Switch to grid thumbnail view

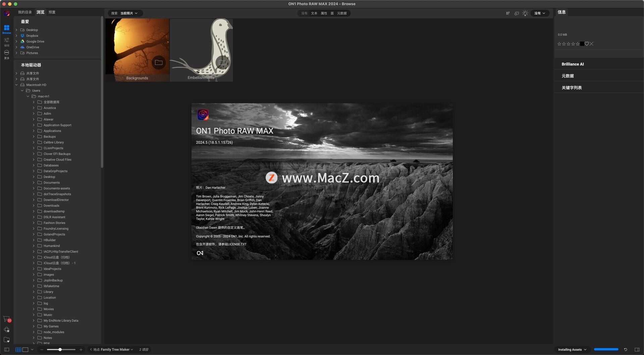point(18,349)
